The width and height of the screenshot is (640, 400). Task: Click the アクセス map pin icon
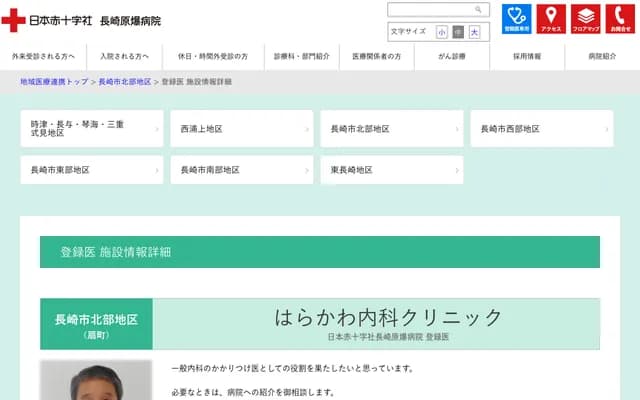tap(551, 19)
